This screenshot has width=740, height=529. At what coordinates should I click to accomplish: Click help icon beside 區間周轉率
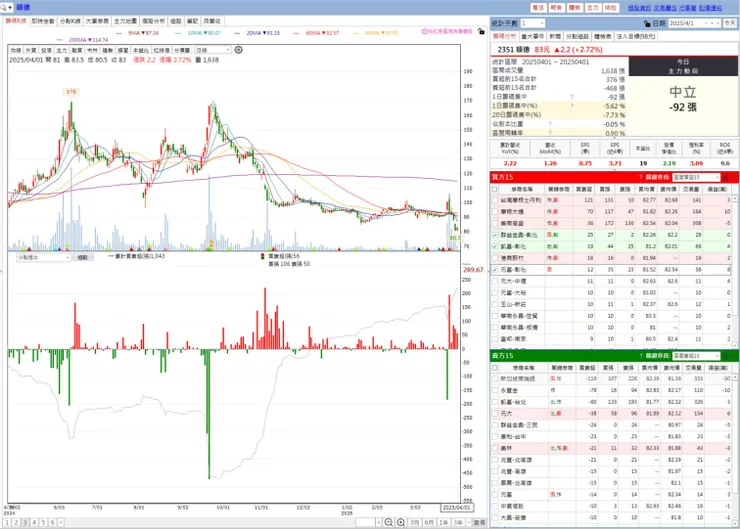[550, 133]
